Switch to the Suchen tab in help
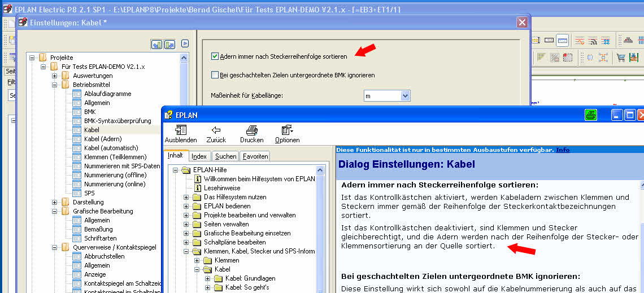 [225, 156]
